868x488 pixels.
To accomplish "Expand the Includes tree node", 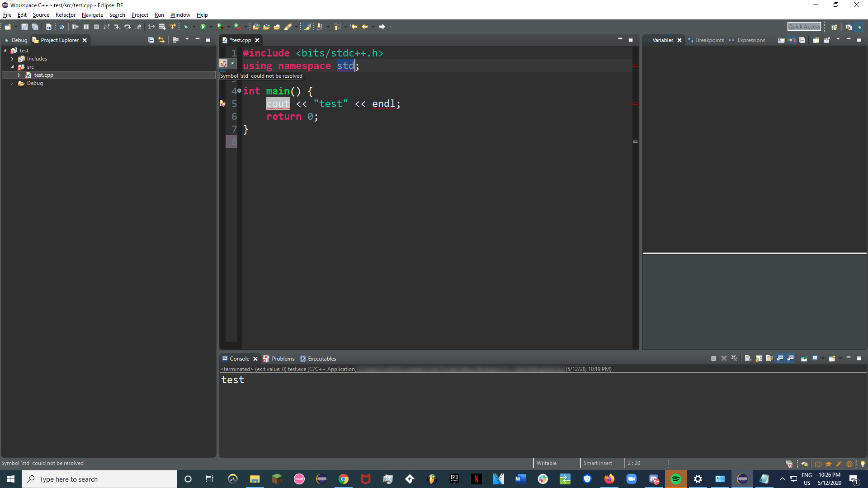I will coord(12,59).
